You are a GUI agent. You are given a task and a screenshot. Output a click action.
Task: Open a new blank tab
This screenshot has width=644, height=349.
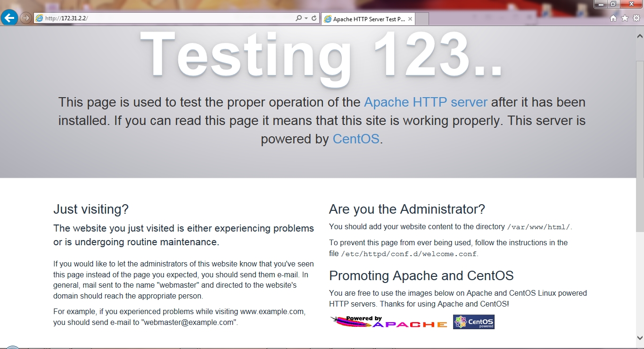(x=422, y=19)
